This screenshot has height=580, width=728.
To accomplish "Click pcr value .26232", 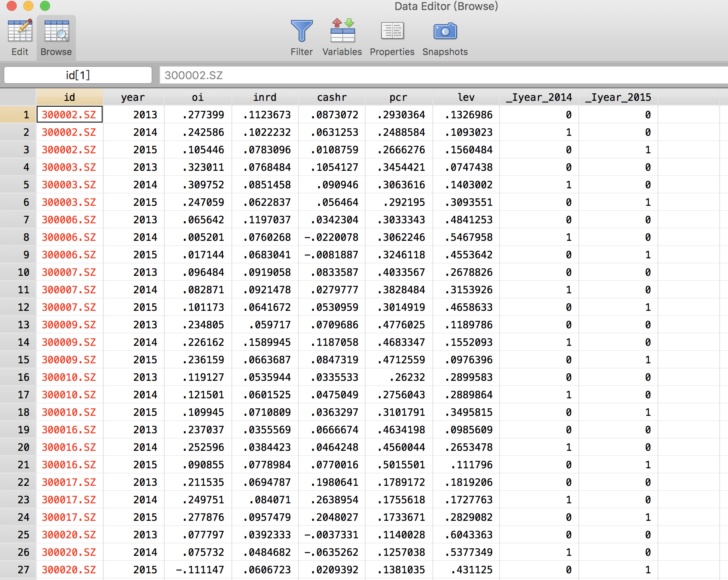I will 407,377.
